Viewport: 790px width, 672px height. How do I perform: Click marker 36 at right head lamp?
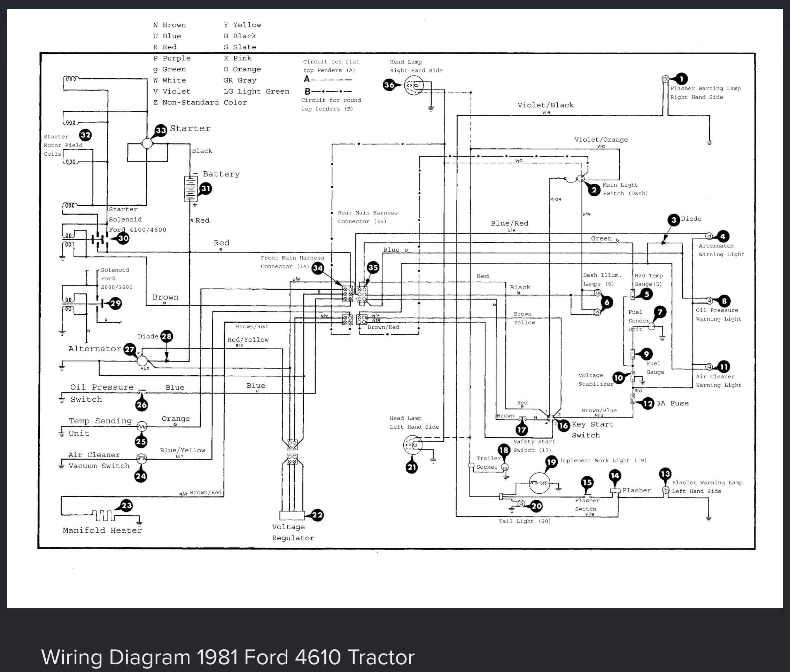click(389, 85)
